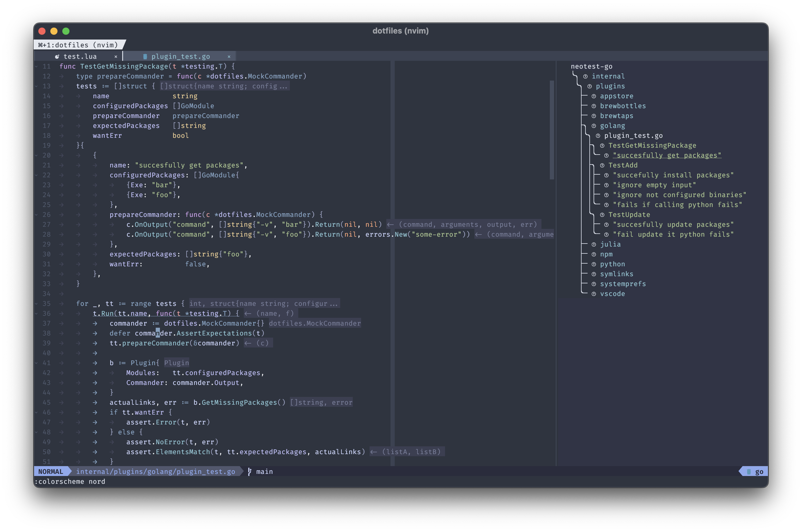Collapse the fold at line 26
The image size is (802, 532).
pos(36,215)
